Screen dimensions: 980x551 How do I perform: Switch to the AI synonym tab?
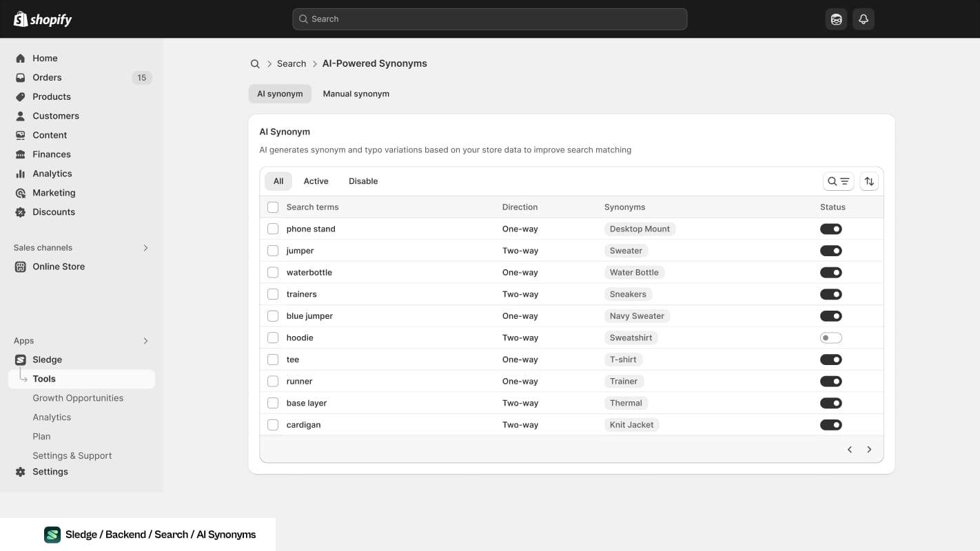pyautogui.click(x=280, y=94)
